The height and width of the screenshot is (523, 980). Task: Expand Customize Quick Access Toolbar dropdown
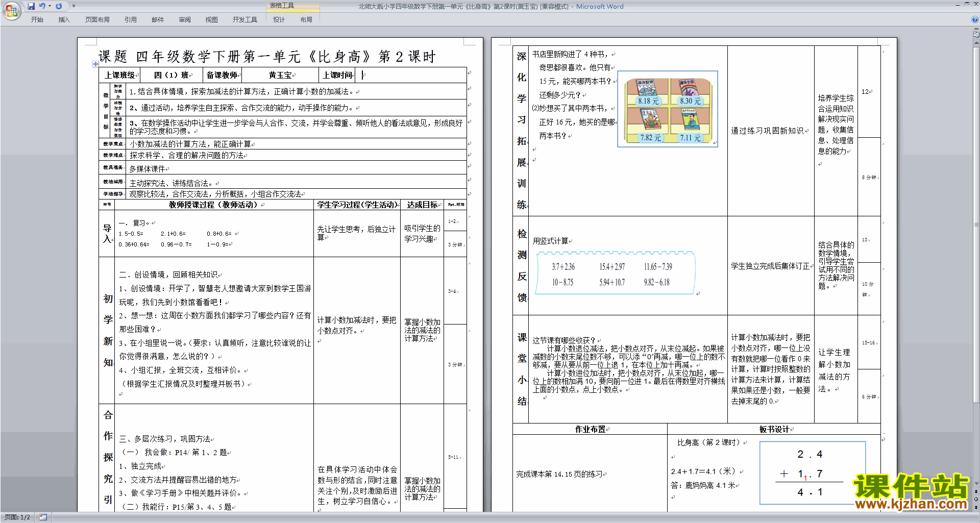(x=73, y=6)
